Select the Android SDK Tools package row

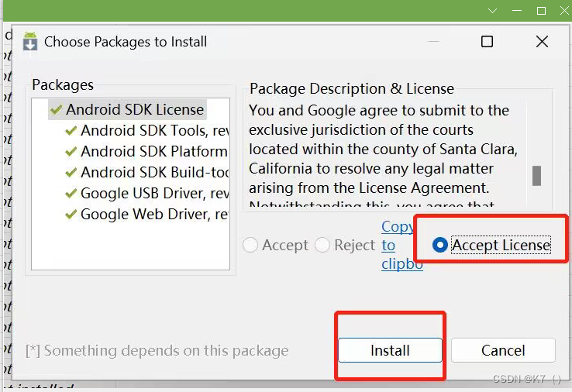point(147,131)
